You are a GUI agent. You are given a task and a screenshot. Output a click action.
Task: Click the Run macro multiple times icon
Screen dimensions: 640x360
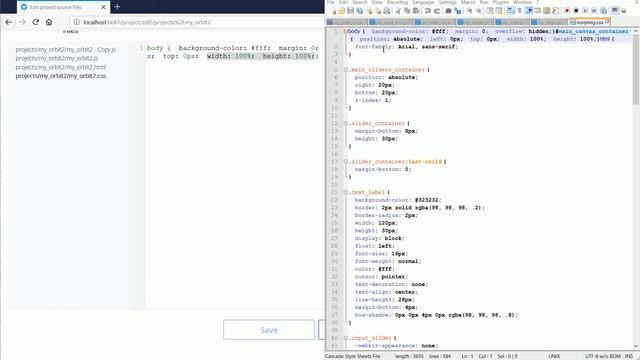click(594, 11)
